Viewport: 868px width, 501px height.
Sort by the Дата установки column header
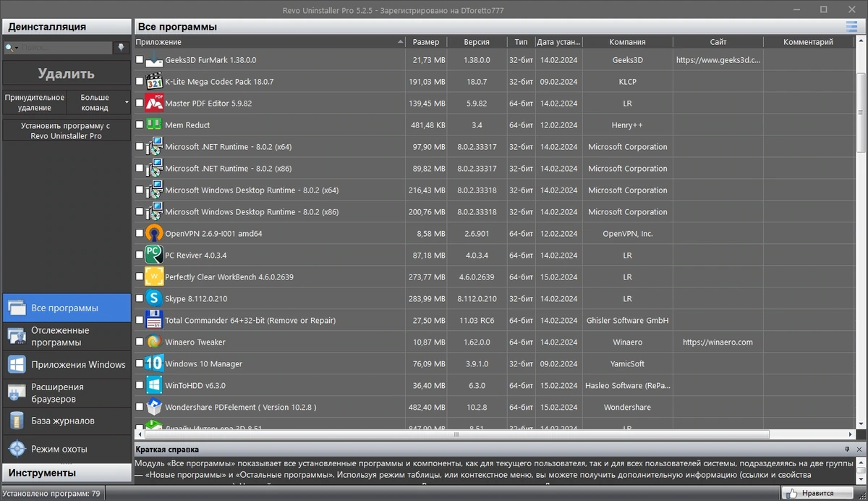pyautogui.click(x=559, y=42)
